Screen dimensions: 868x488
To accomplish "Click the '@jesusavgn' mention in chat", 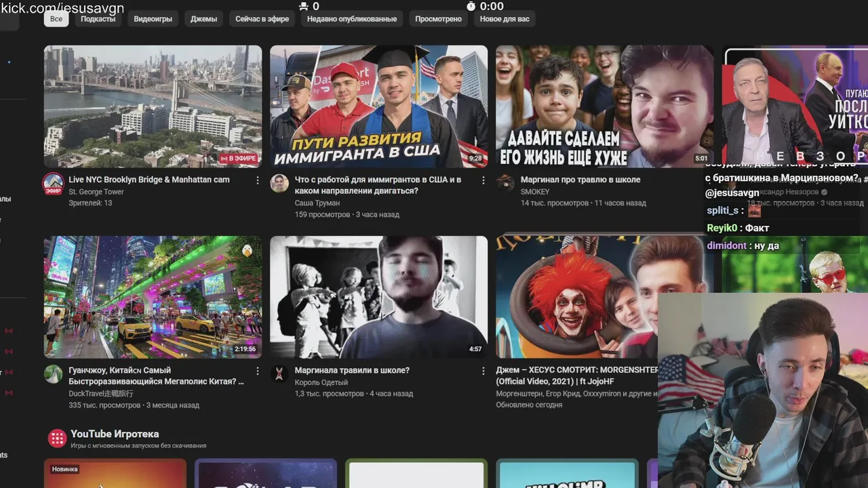I will coord(732,193).
